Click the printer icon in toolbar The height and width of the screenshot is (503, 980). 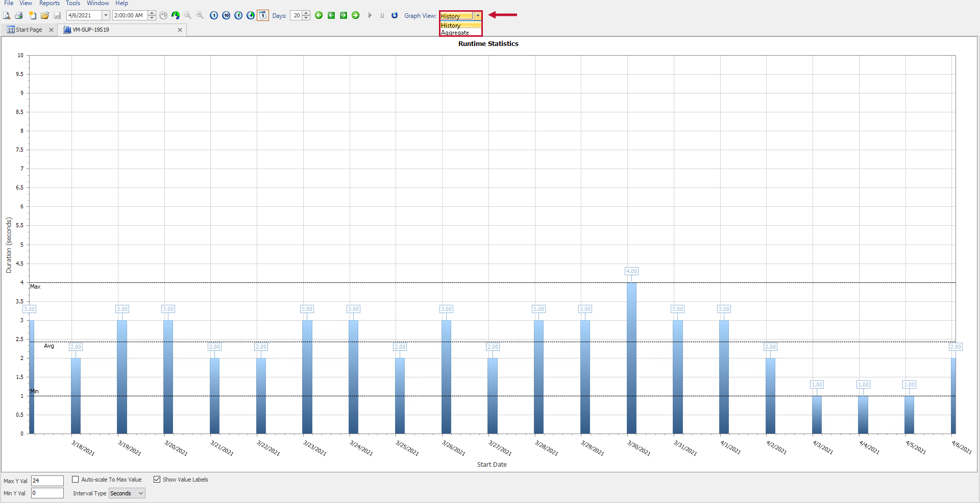point(19,16)
